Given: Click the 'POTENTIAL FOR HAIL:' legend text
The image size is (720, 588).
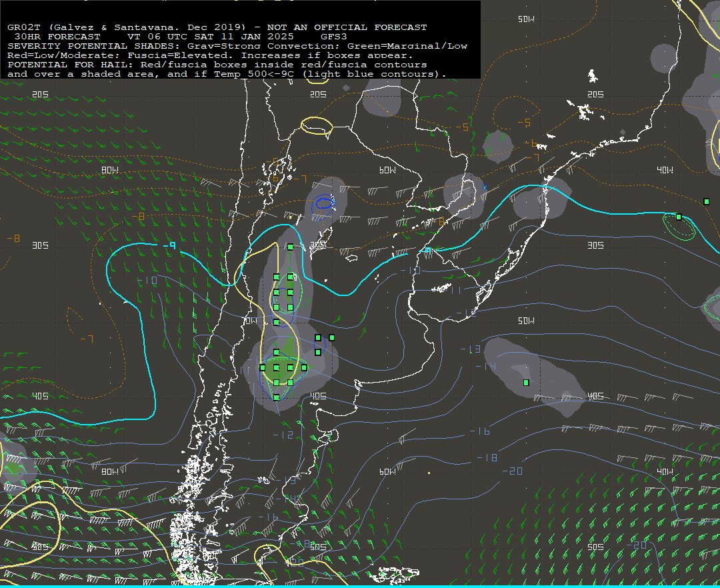Looking at the screenshot, I should tap(70, 65).
